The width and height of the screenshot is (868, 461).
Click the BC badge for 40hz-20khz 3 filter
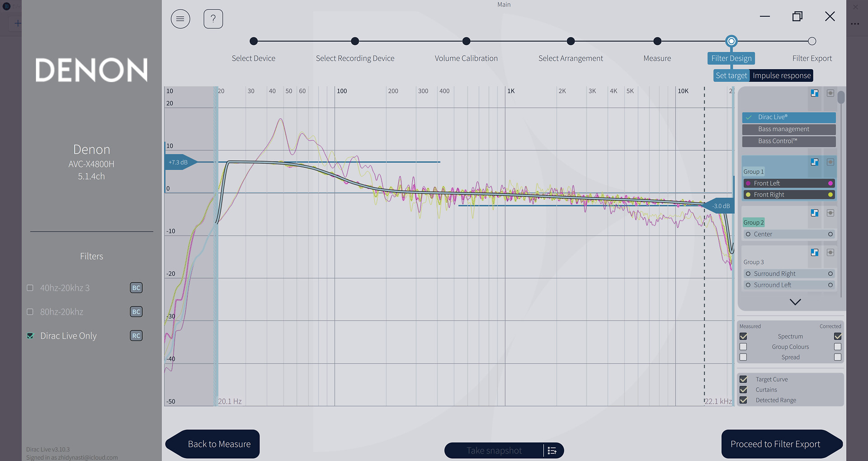click(136, 288)
